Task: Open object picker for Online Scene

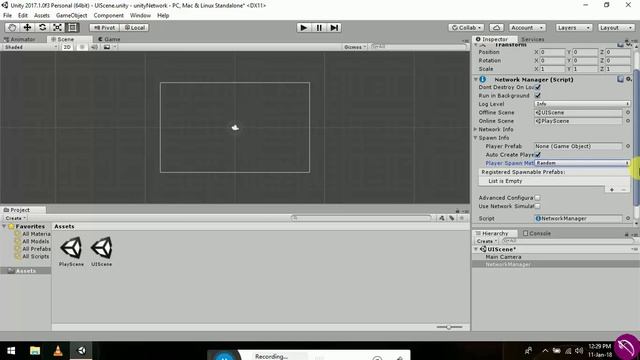Action: point(628,121)
